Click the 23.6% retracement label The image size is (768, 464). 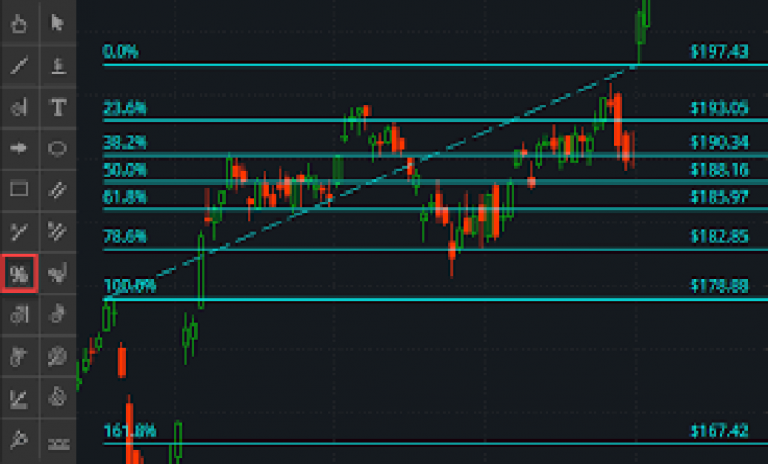click(124, 108)
